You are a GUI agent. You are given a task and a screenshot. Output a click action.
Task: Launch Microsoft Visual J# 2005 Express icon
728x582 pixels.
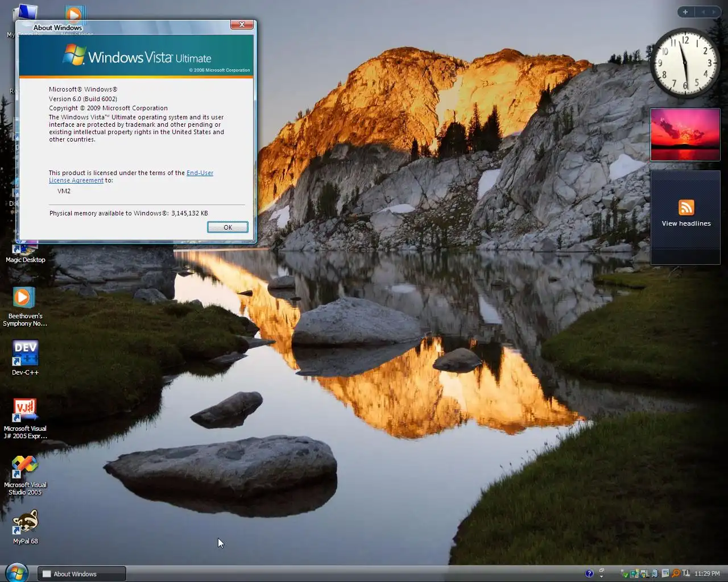pos(25,419)
